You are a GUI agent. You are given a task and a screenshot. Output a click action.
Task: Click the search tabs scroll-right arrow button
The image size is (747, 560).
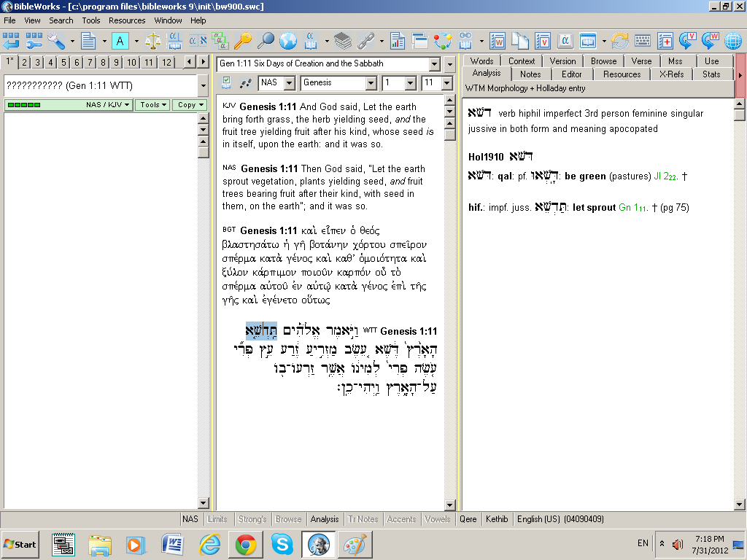(204, 61)
